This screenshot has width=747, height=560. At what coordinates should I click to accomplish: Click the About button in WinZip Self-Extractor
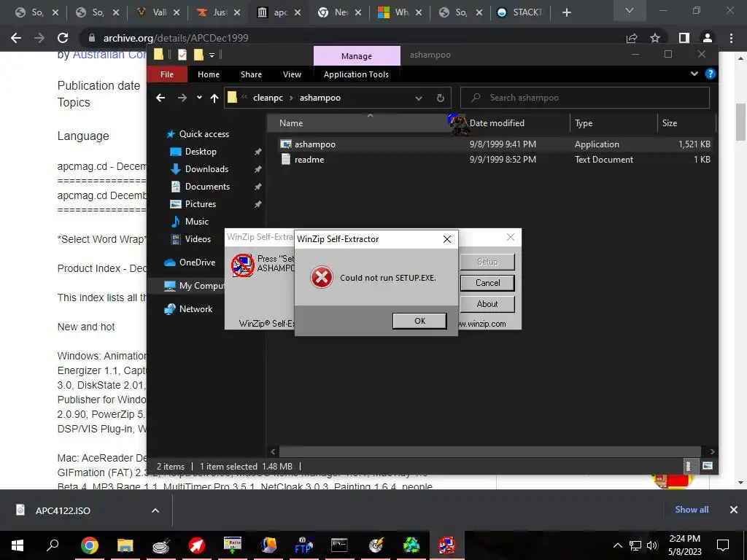tap(487, 304)
